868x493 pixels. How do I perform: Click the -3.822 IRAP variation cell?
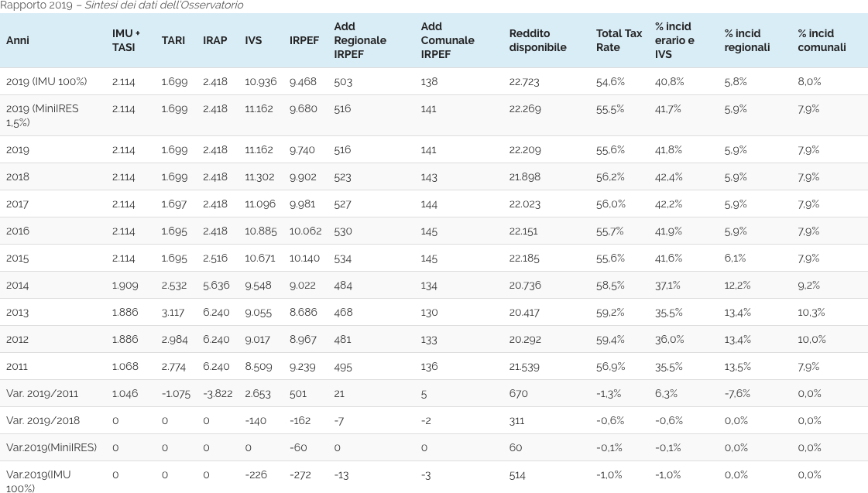coord(218,393)
